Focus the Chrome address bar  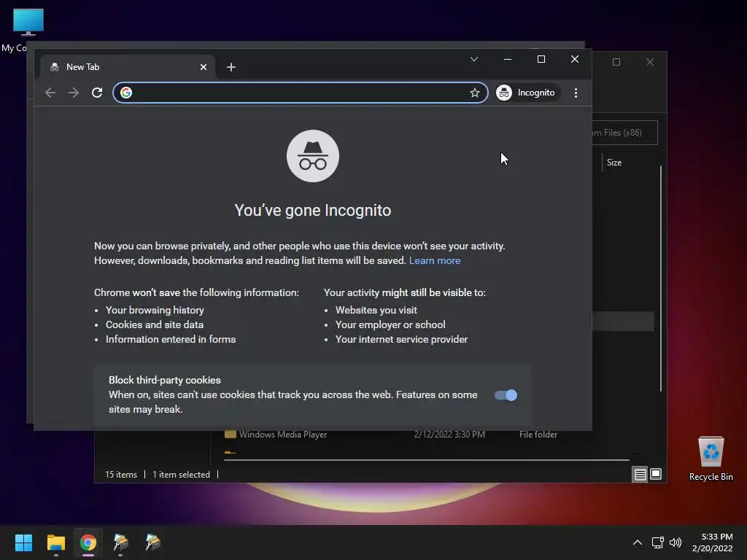tap(301, 93)
